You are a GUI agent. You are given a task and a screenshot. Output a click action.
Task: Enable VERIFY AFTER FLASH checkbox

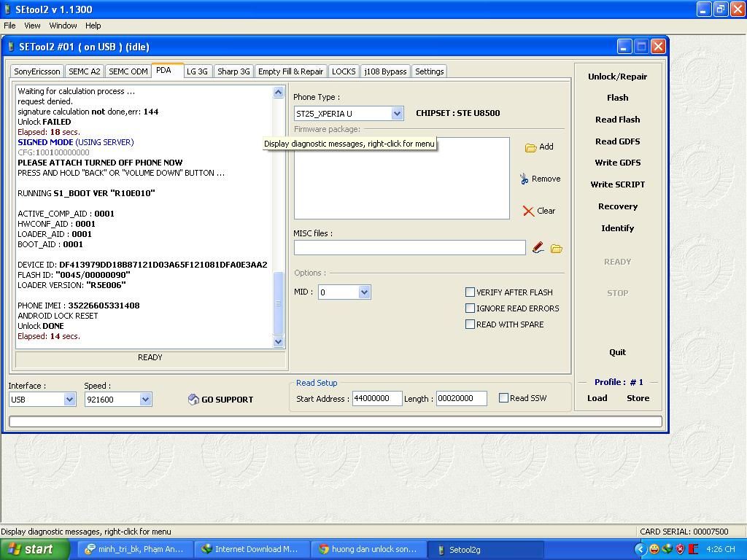470,292
